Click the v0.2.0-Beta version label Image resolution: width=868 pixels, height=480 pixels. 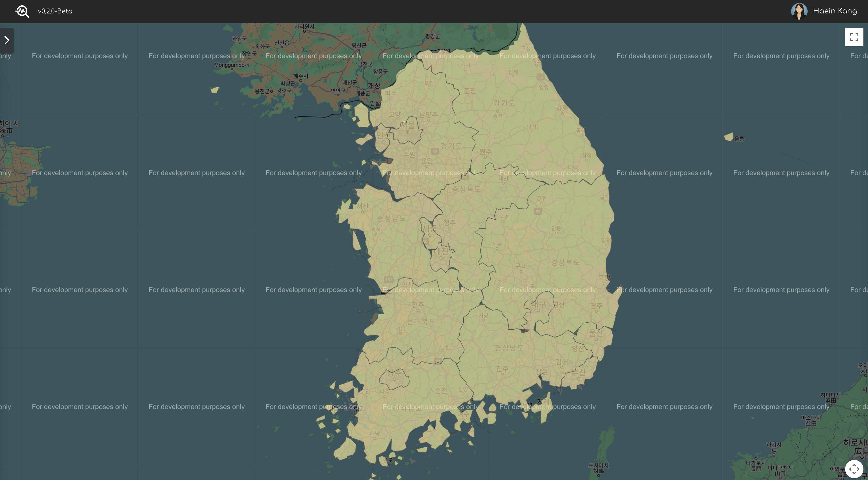point(55,11)
